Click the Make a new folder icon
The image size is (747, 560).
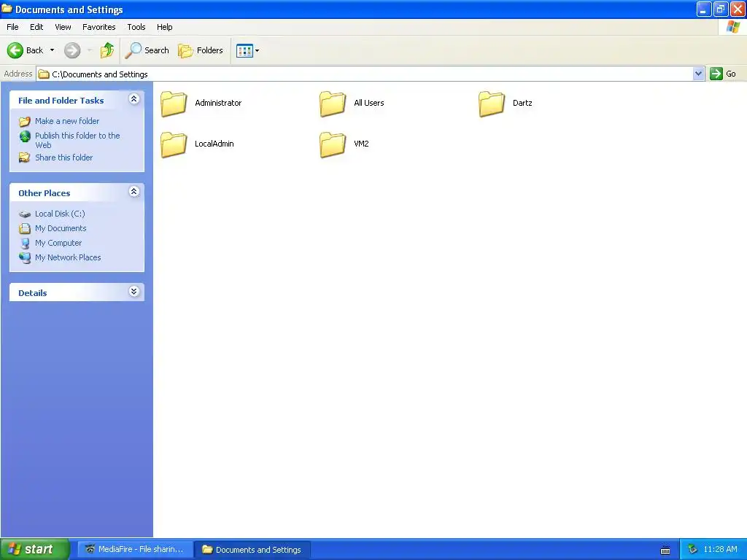coord(25,122)
